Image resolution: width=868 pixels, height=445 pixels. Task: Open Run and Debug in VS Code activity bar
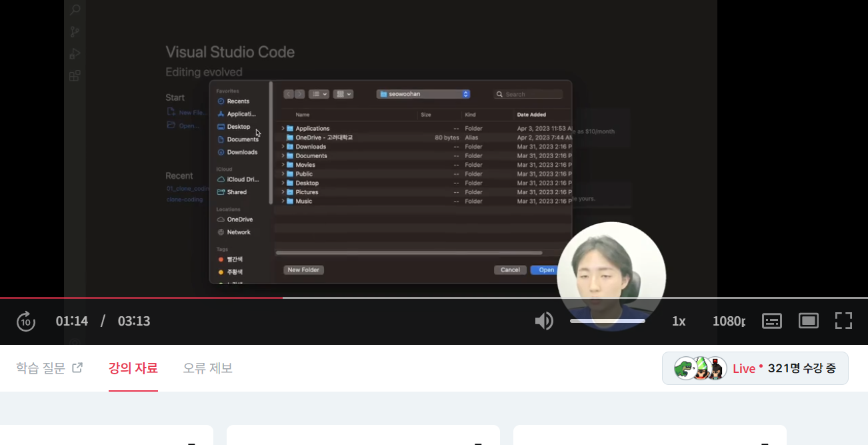coord(75,53)
